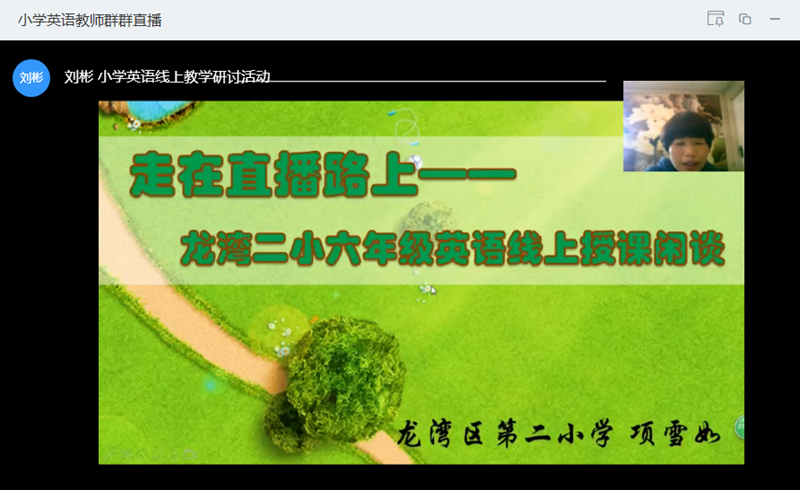Minimize the live broadcast window
The height and width of the screenshot is (490, 800).
[x=774, y=19]
